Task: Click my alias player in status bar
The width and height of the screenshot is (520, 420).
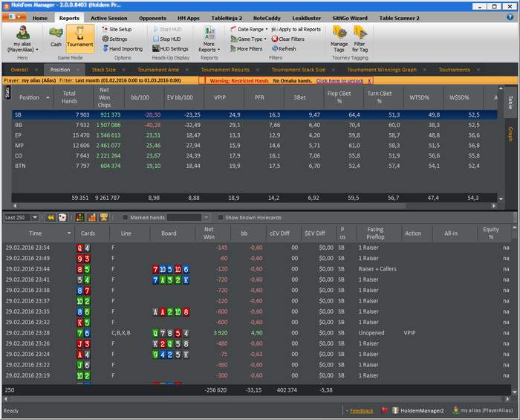Action: (x=483, y=410)
